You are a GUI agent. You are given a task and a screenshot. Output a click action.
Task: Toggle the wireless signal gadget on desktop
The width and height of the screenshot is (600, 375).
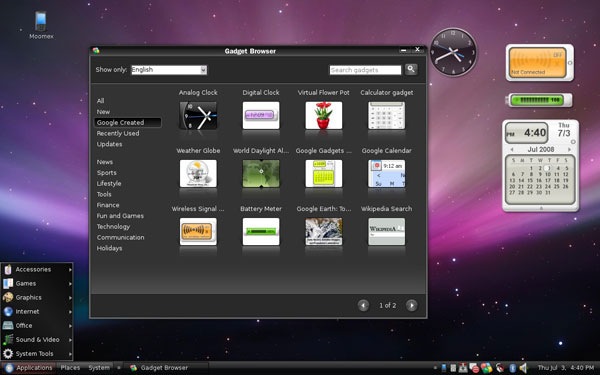(x=540, y=62)
